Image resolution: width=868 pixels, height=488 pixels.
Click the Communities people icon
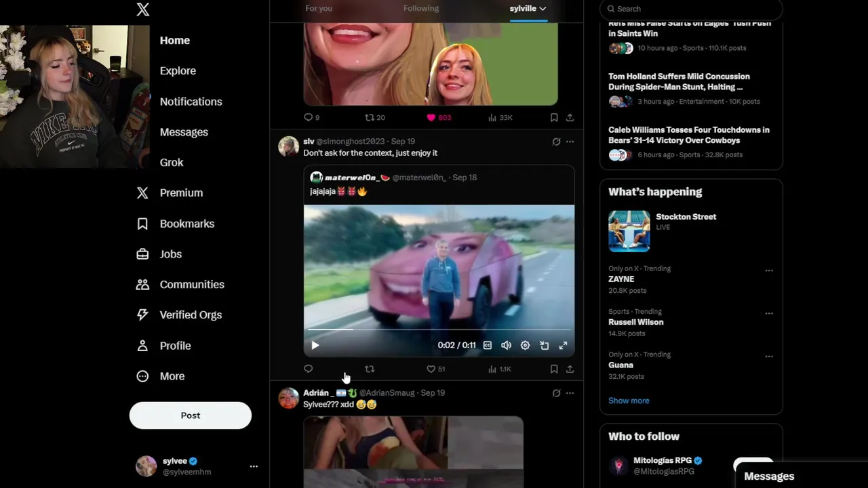[142, 285]
